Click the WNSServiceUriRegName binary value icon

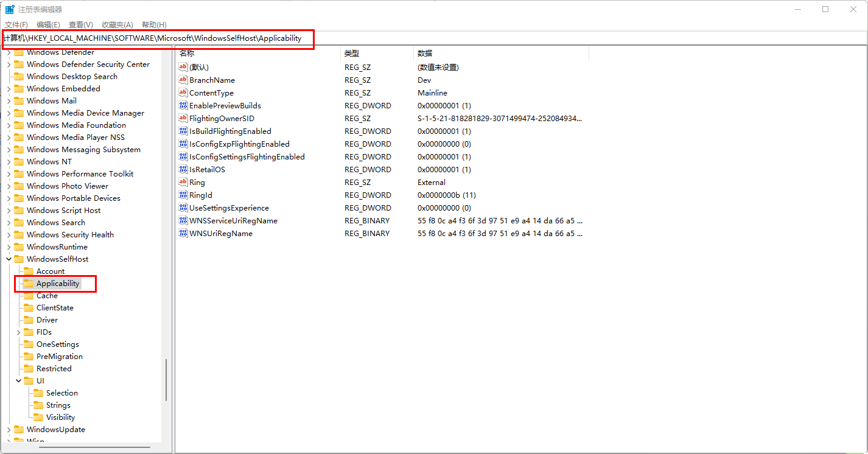183,220
